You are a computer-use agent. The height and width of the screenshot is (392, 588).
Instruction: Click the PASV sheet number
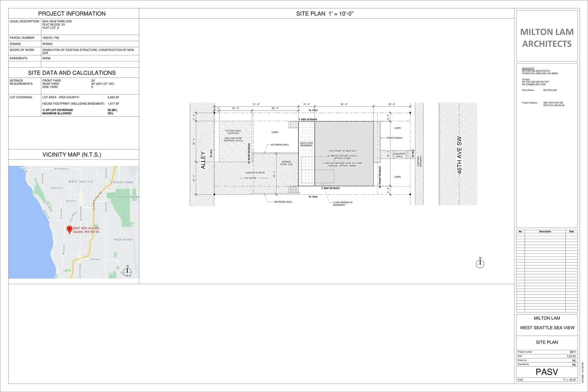click(547, 372)
